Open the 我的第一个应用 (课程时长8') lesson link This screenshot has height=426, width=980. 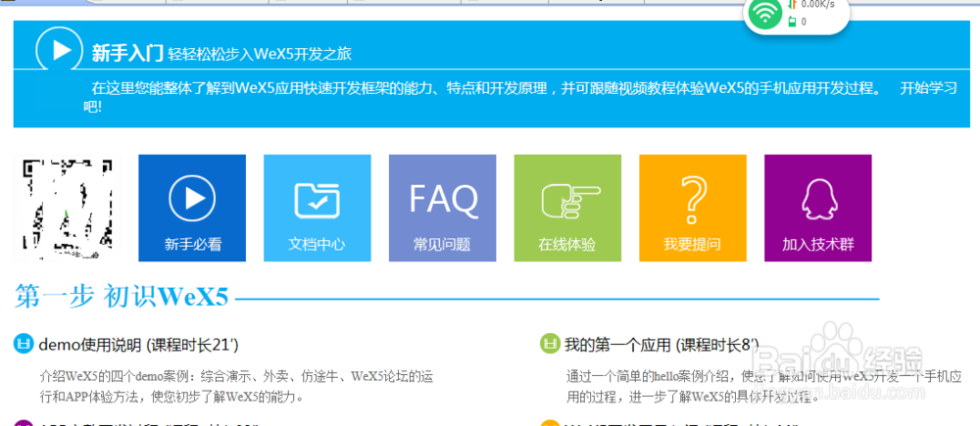[661, 344]
